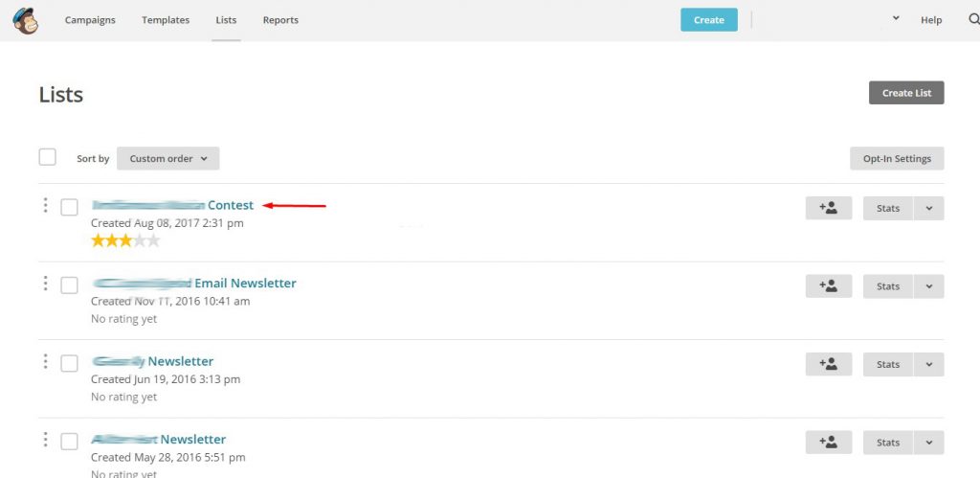Image resolution: width=980 pixels, height=478 pixels.
Task: Open the search magnifier icon
Action: [973, 19]
